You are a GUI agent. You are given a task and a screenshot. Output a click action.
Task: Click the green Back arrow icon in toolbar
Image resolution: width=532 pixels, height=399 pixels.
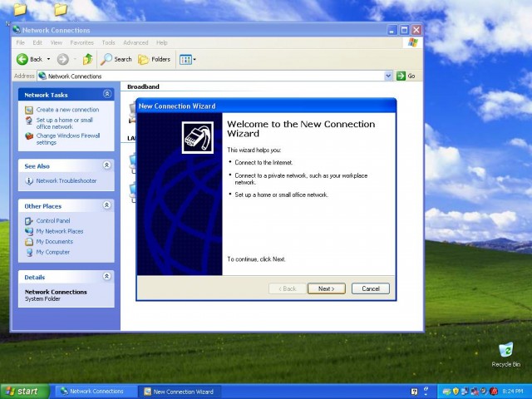22,59
